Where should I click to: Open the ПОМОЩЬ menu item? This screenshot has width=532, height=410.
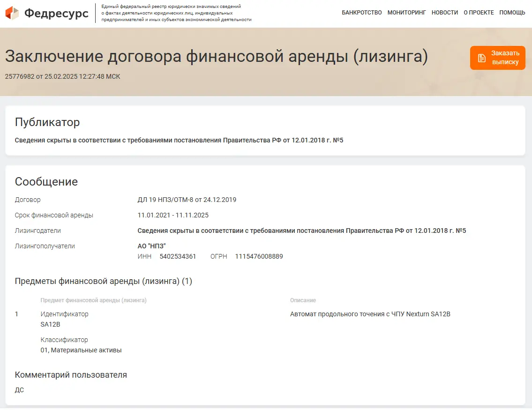pyautogui.click(x=512, y=13)
